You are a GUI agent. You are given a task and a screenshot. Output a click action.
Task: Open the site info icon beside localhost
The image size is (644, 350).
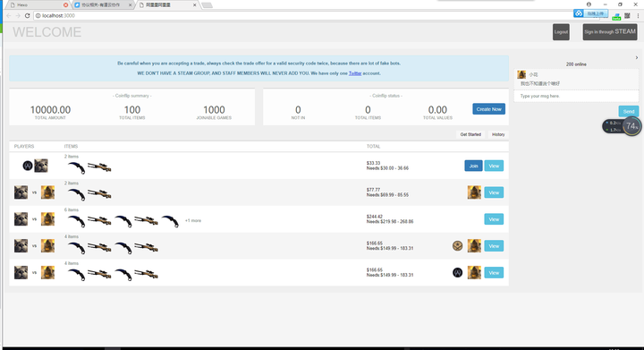38,15
